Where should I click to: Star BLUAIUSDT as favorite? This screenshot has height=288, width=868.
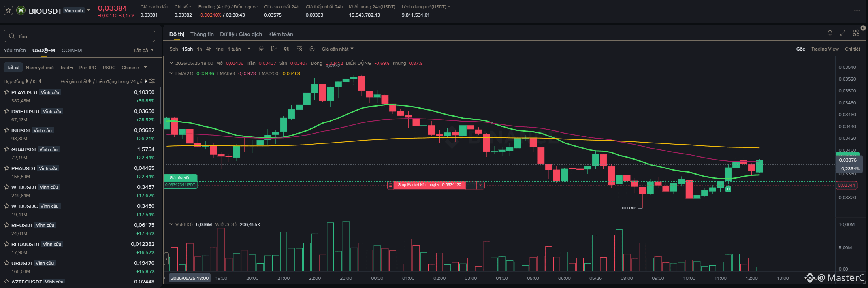(x=7, y=244)
